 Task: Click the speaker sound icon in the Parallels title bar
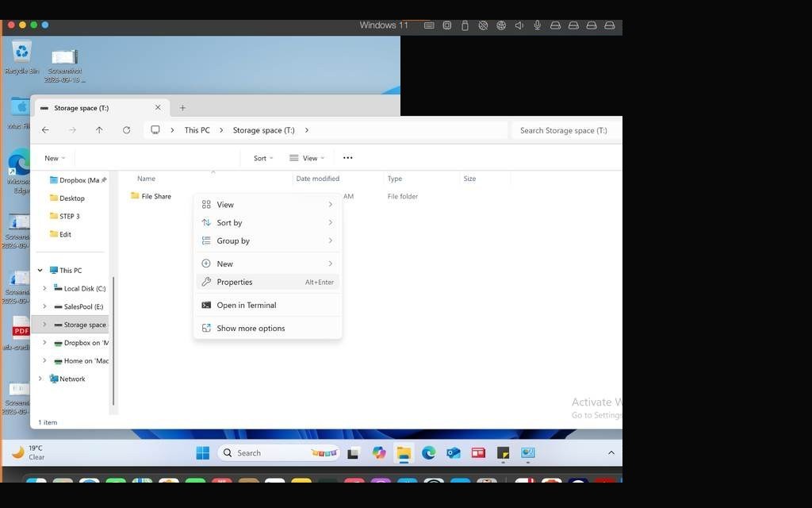pos(519,25)
